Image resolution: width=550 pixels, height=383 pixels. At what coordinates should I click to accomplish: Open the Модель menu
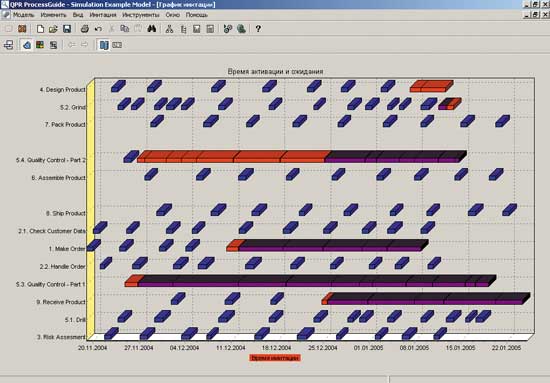pos(24,15)
